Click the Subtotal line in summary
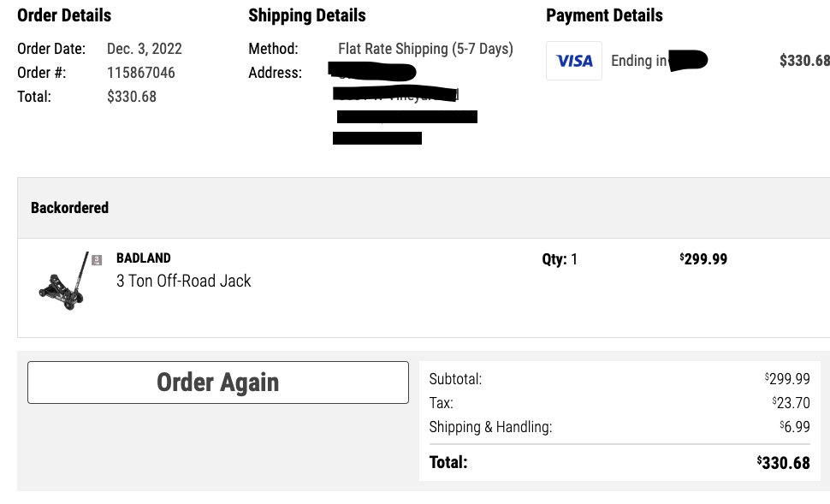Viewport: 830px width, 504px height. [x=620, y=379]
